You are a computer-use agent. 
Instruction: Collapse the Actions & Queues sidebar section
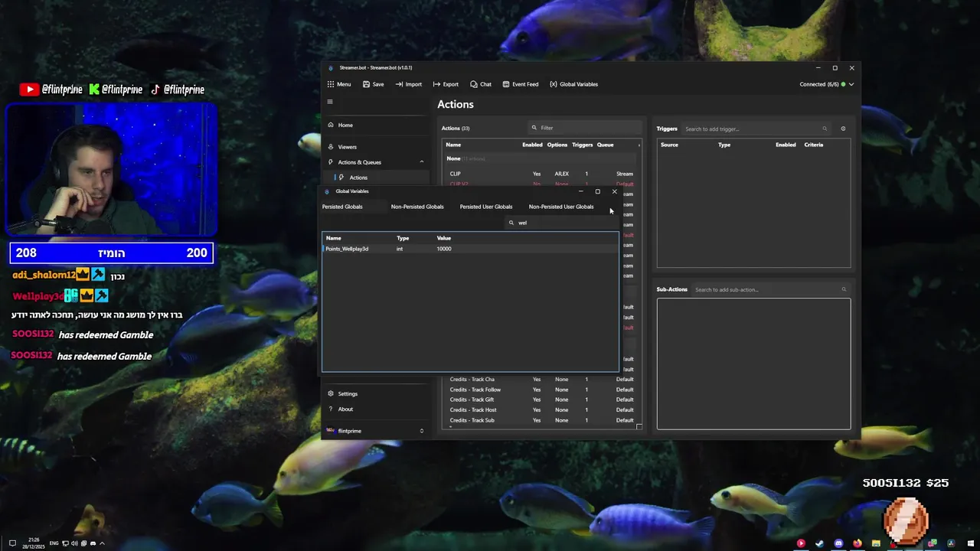pyautogui.click(x=421, y=162)
